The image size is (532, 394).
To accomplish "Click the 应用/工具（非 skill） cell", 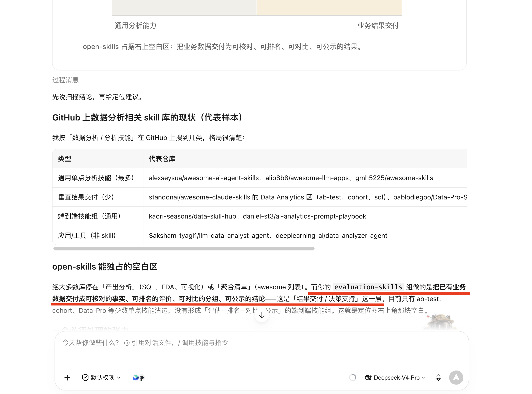I will coord(98,235).
